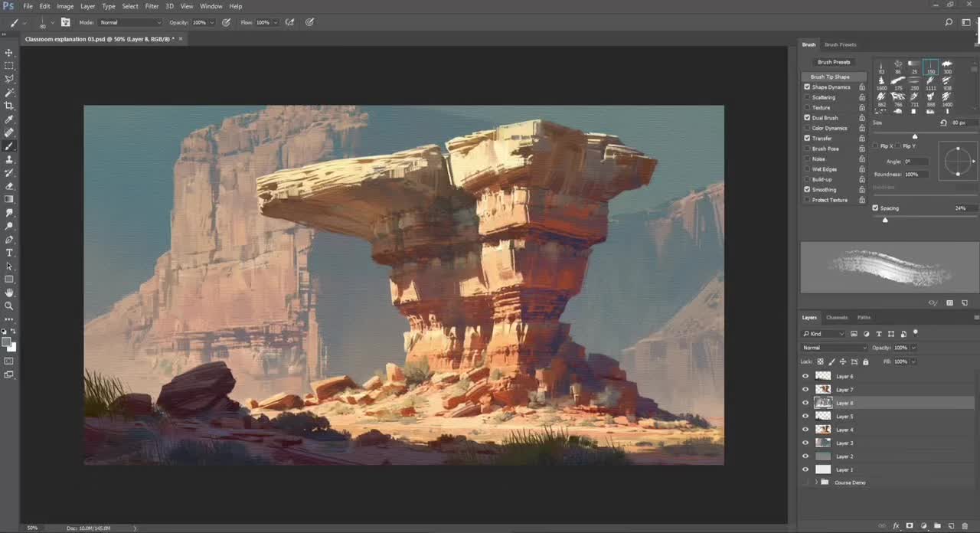Check the Flip X option
The image size is (980, 533).
tap(876, 146)
